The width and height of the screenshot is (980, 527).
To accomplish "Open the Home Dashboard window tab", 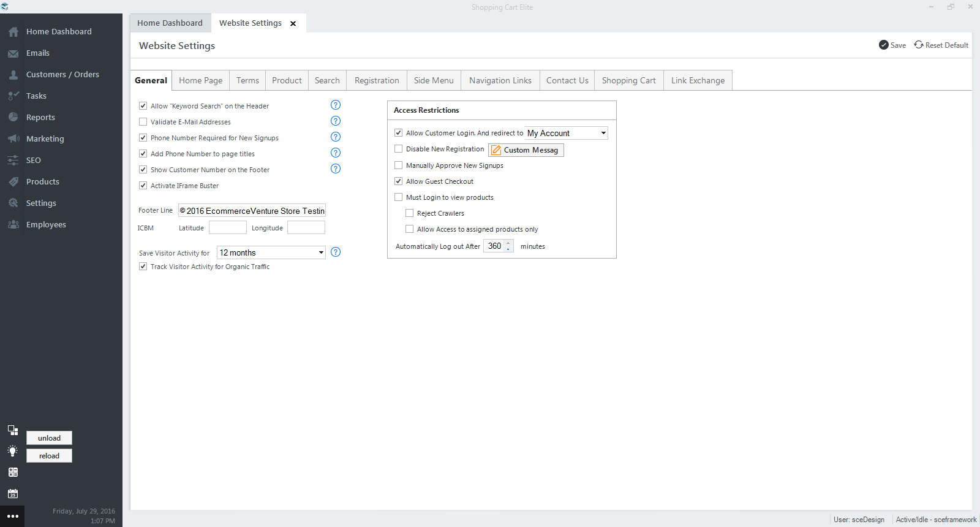I will pos(170,23).
